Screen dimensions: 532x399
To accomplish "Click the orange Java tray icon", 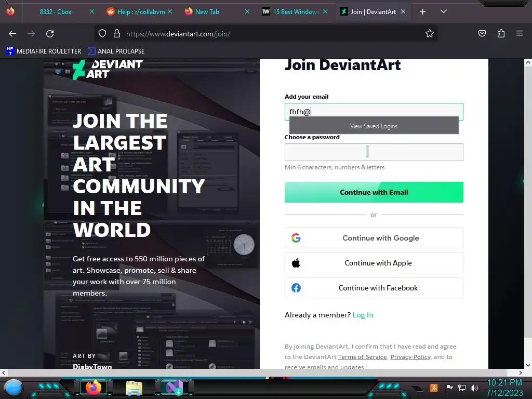I will (x=434, y=388).
